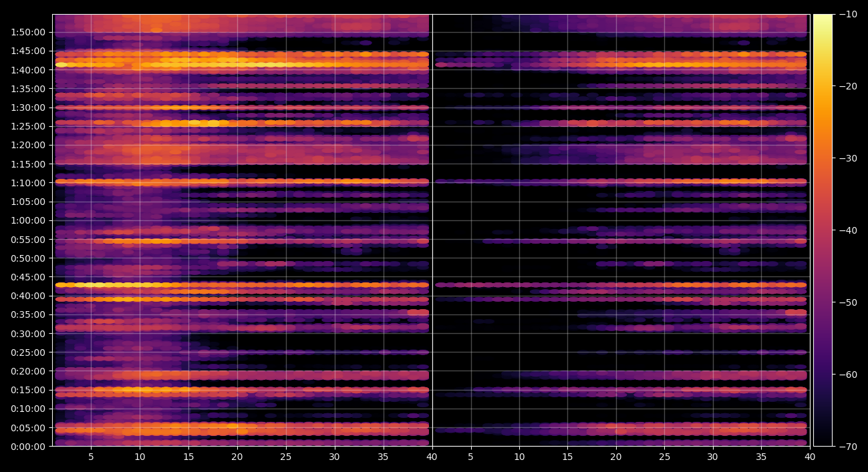Click the −70 colorbar tick label
Viewport: 868px width, 472px height.
point(848,447)
